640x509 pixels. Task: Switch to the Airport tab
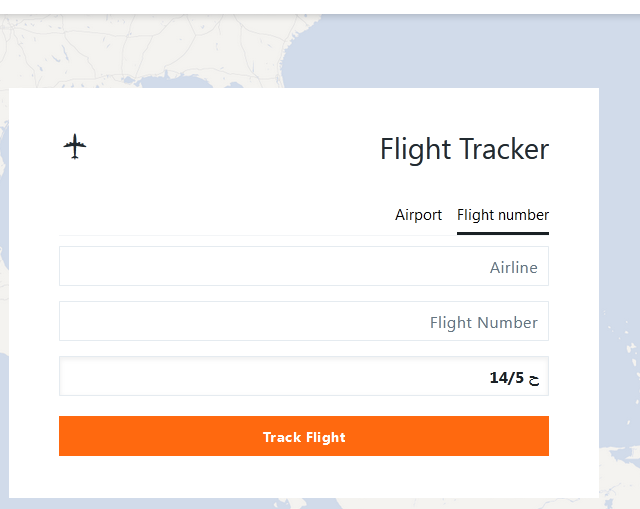[418, 215]
